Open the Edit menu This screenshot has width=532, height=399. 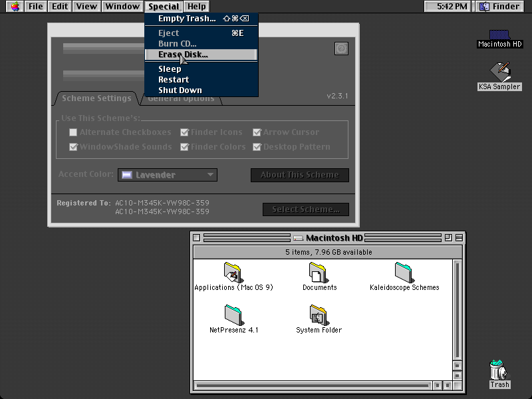(x=60, y=7)
